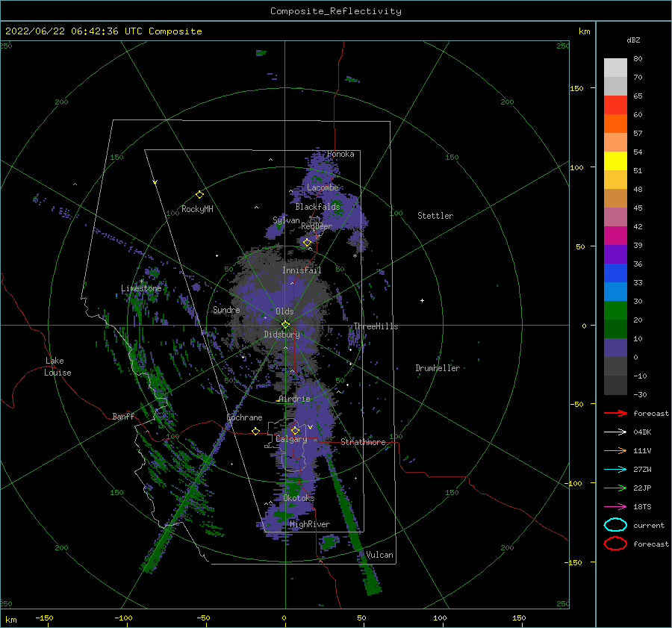The width and height of the screenshot is (672, 628).
Task: Click the green 22JP arrow icon
Action: (x=615, y=488)
